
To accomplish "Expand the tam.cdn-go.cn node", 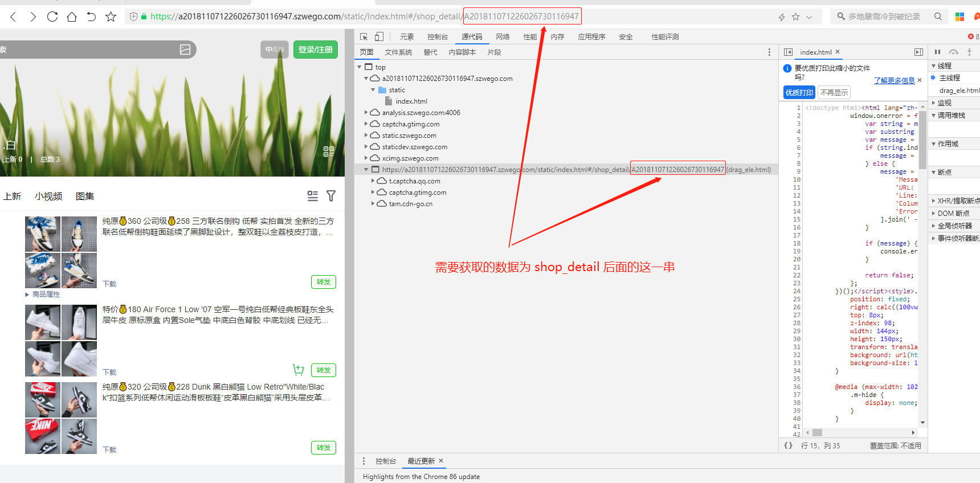I will point(373,204).
